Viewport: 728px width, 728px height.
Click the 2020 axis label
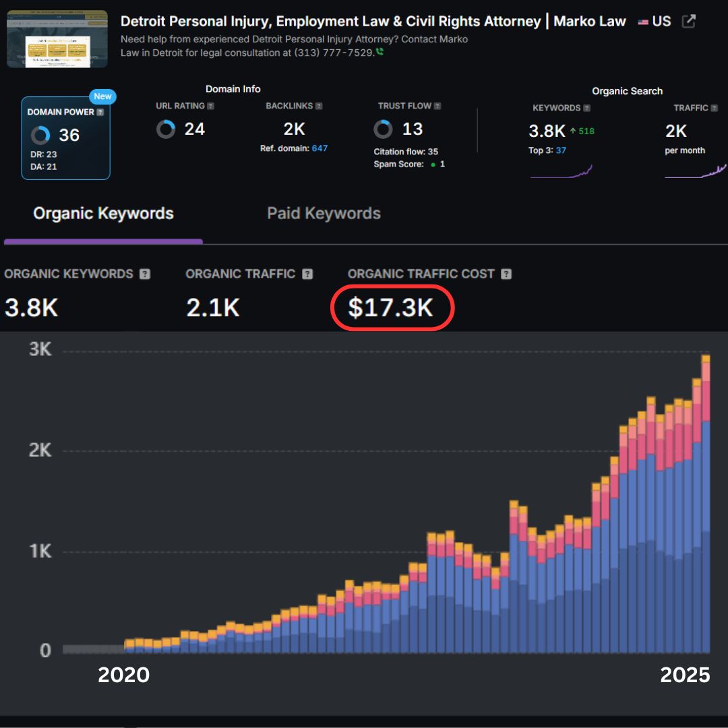click(x=123, y=675)
